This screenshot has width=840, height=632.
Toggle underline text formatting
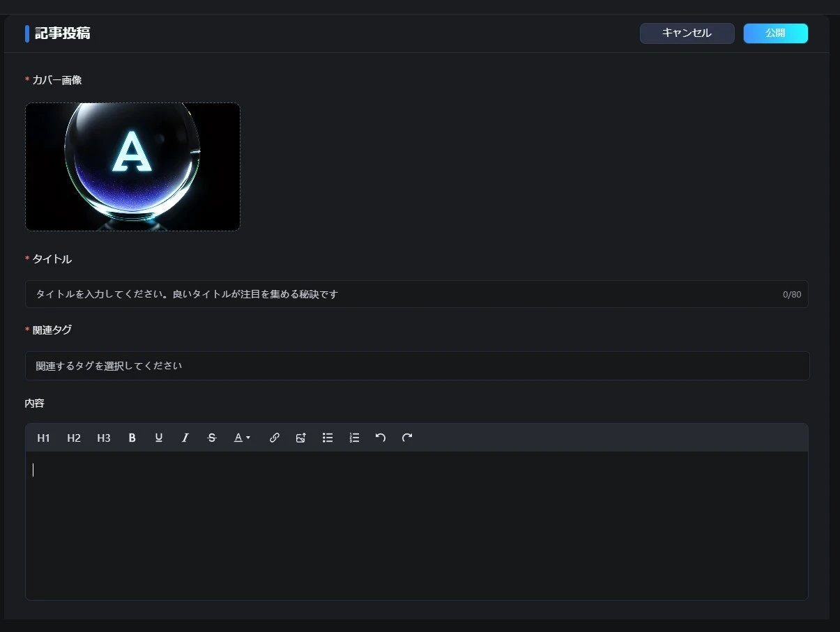point(159,438)
